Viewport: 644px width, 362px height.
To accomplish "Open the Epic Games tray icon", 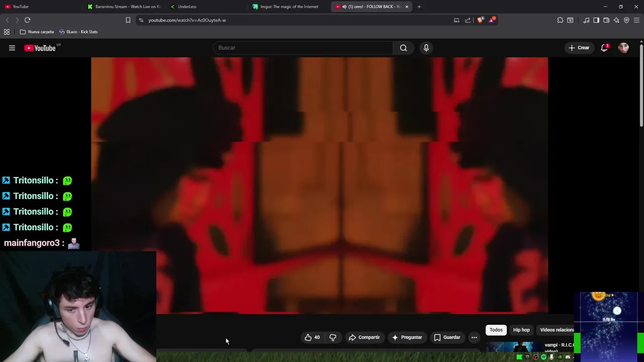I will tap(527, 357).
